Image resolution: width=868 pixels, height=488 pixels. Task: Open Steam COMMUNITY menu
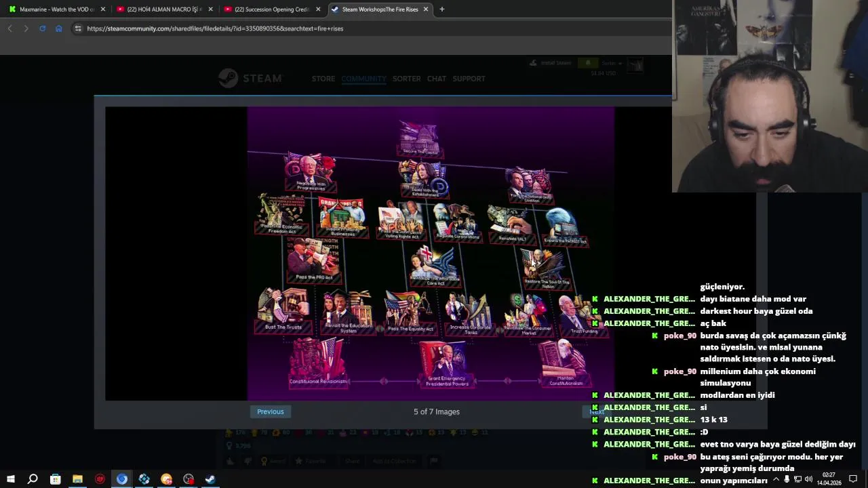click(364, 79)
